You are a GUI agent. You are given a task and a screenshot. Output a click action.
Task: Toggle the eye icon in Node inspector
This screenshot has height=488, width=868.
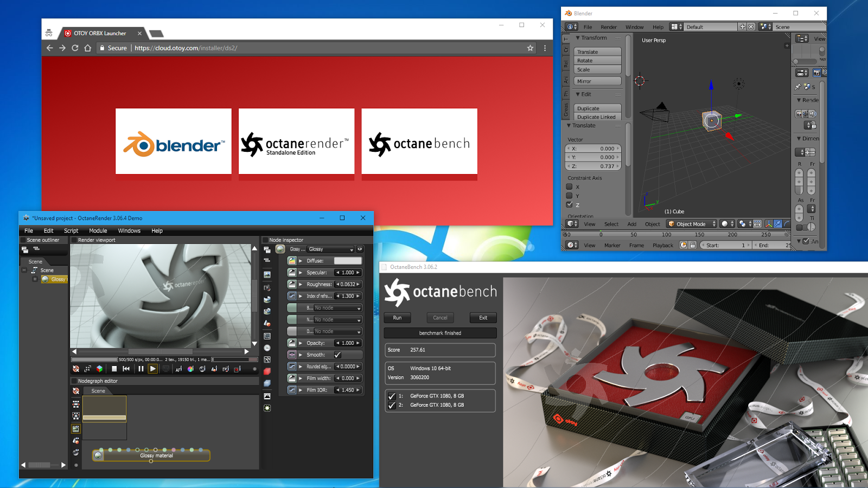(360, 249)
